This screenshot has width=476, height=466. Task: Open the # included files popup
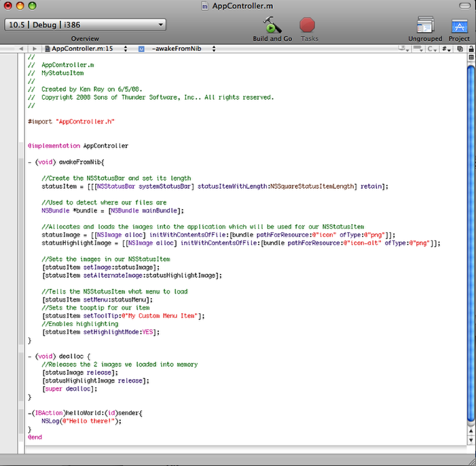pos(446,49)
